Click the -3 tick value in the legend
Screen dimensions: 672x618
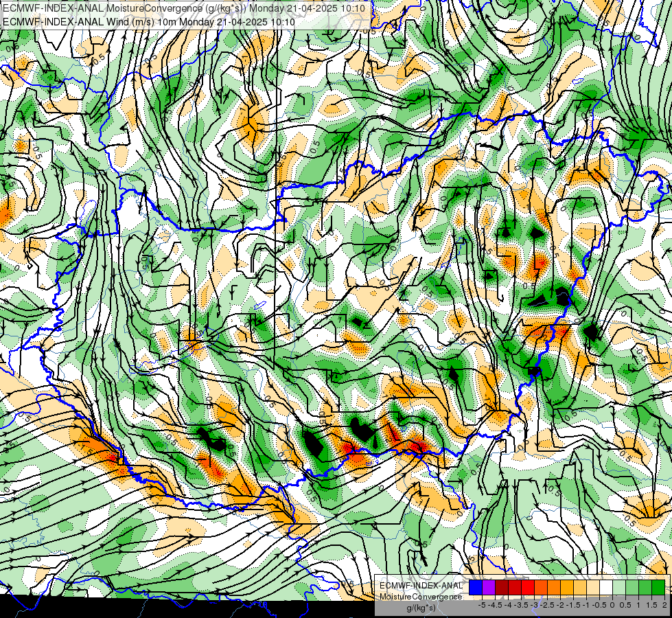click(x=534, y=605)
